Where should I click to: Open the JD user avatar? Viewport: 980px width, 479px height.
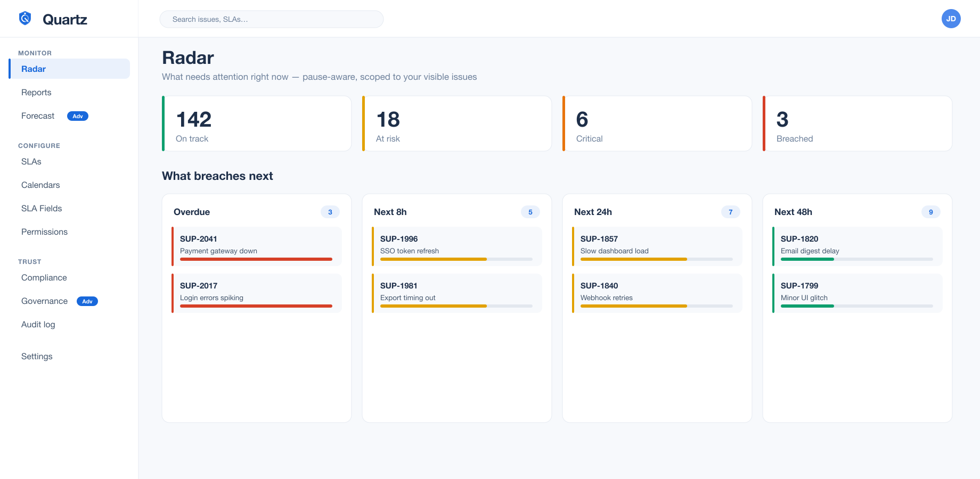951,19
